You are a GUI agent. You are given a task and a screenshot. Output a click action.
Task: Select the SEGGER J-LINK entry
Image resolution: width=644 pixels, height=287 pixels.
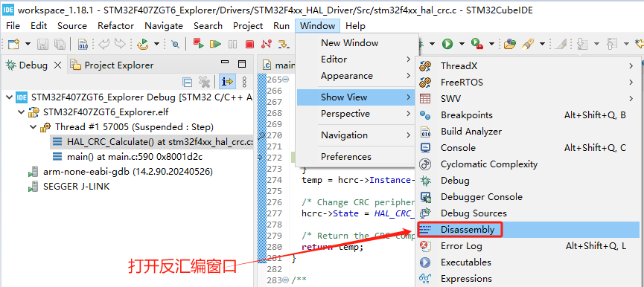pos(69,187)
